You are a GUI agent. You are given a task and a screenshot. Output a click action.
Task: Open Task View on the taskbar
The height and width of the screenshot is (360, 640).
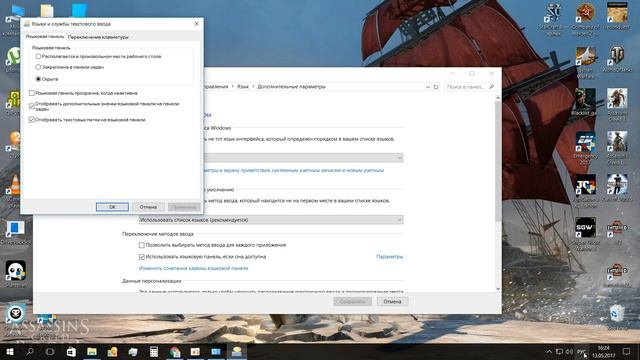click(50, 351)
